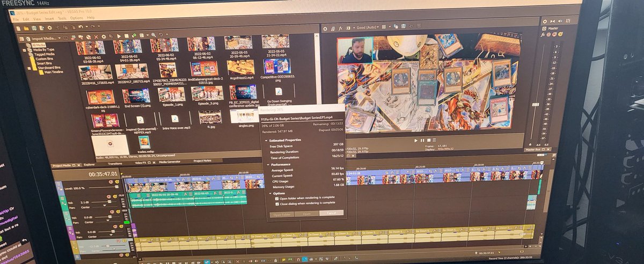The height and width of the screenshot is (264, 644).
Task: Open the Undo history dropdown arrow
Action: (86, 27)
